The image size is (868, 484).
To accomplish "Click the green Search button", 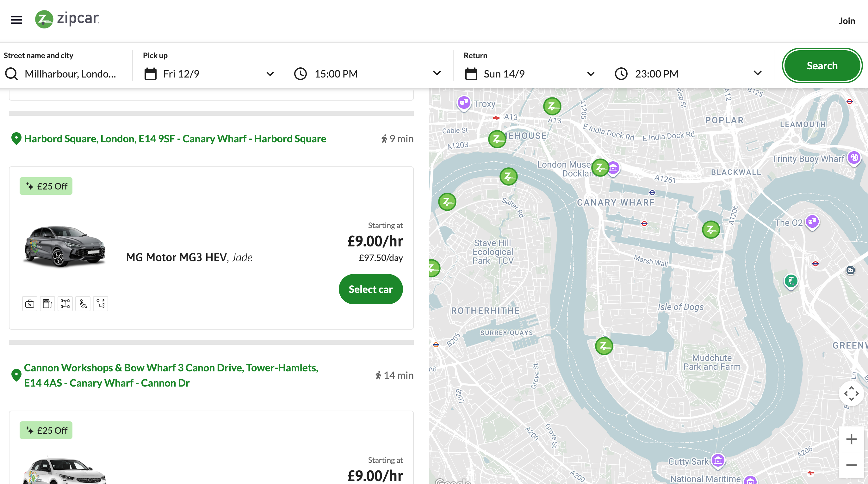I will coord(822,66).
